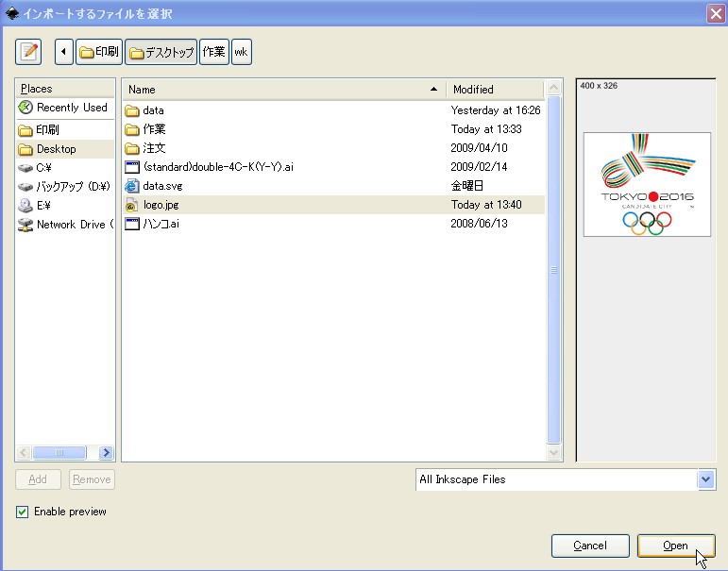This screenshot has height=571, width=728.
Task: Click the Open button
Action: [x=675, y=546]
